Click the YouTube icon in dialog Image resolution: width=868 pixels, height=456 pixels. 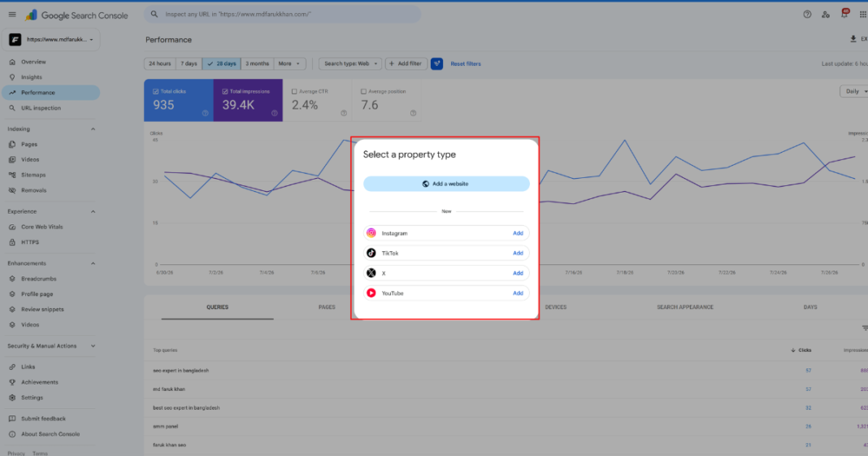(371, 293)
